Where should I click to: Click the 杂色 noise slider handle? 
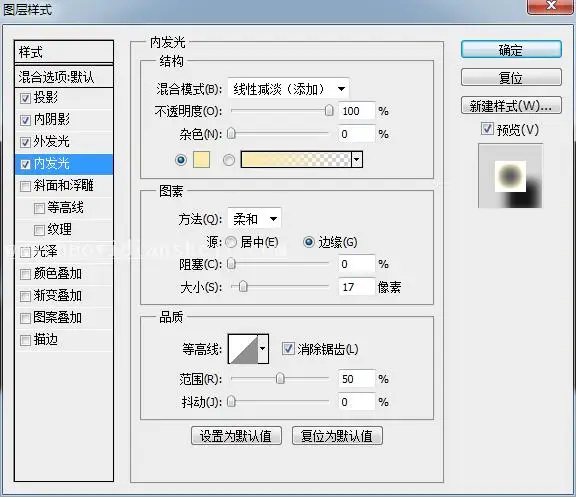[x=231, y=133]
